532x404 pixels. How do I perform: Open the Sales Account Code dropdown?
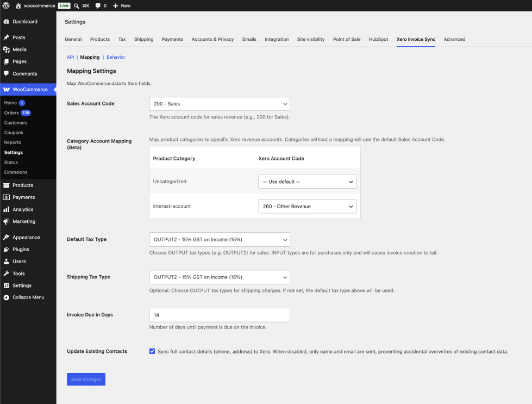click(x=220, y=104)
